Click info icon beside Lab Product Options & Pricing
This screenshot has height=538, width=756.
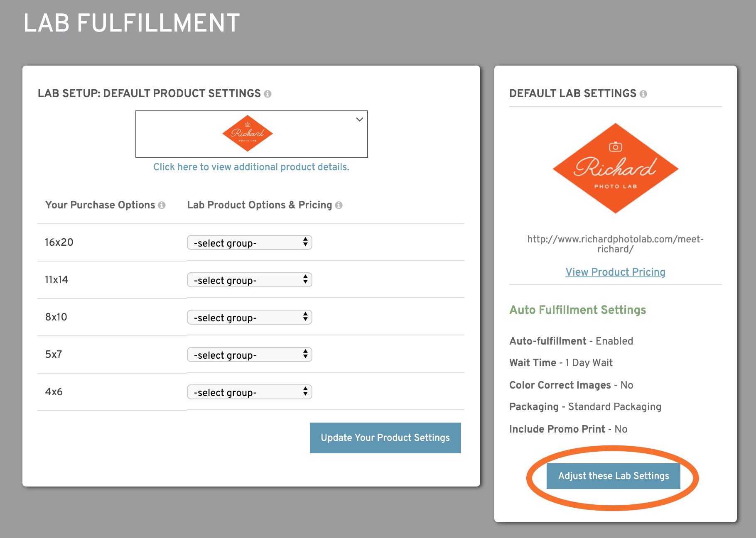tap(339, 205)
